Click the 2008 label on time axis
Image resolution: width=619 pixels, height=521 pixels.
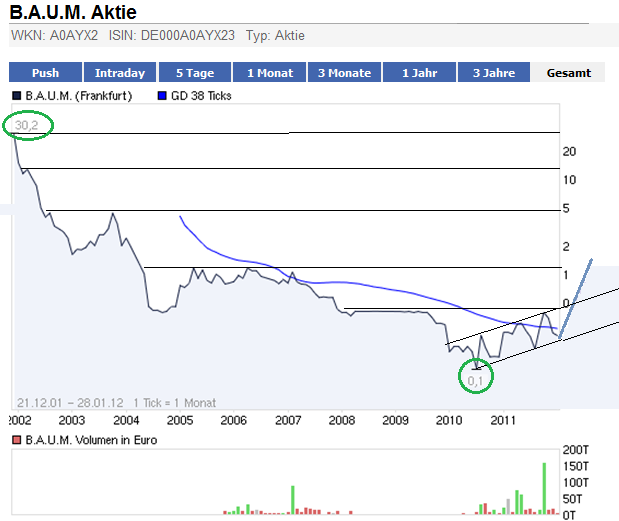tap(342, 421)
